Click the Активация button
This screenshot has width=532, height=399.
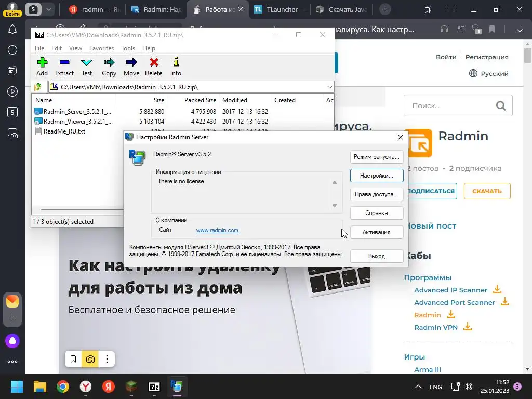tap(377, 232)
